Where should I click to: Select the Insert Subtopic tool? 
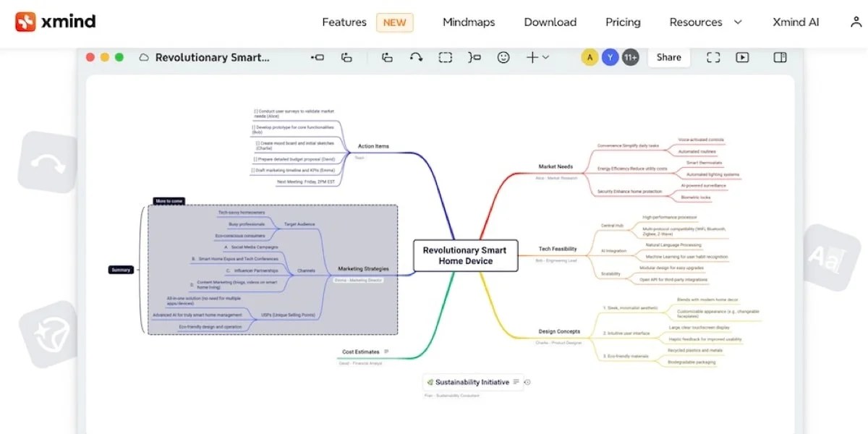(346, 57)
